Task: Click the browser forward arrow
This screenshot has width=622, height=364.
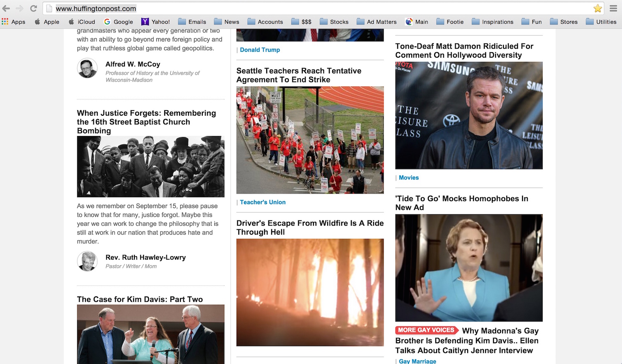Action: tap(19, 8)
